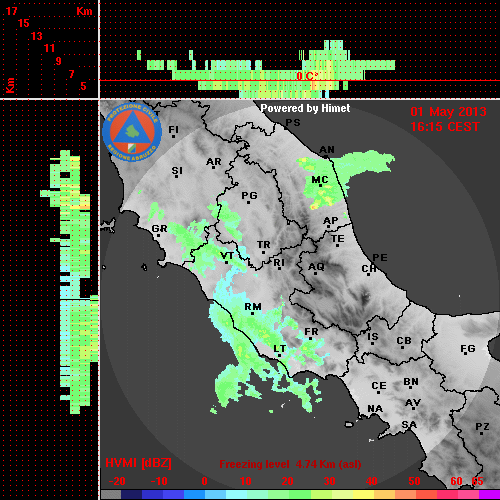Screen dimensions: 500x500
Task: Select the '11' value on height scale
Action: (49, 48)
